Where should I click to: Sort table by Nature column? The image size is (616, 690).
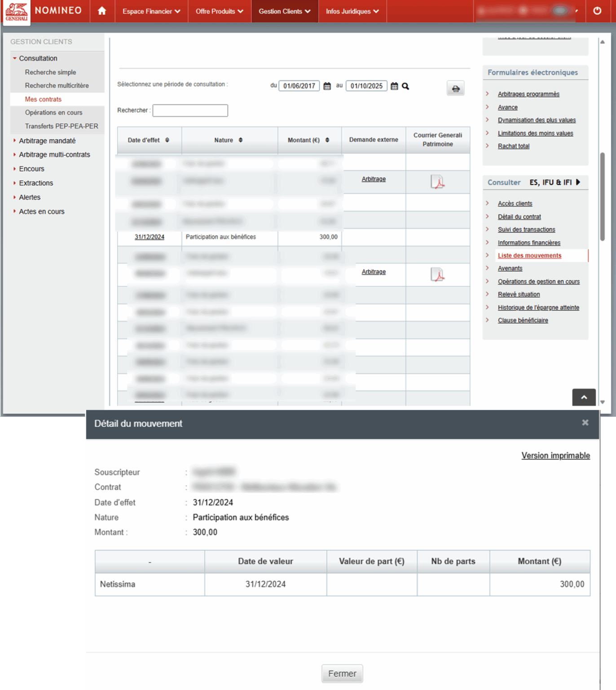tap(241, 140)
